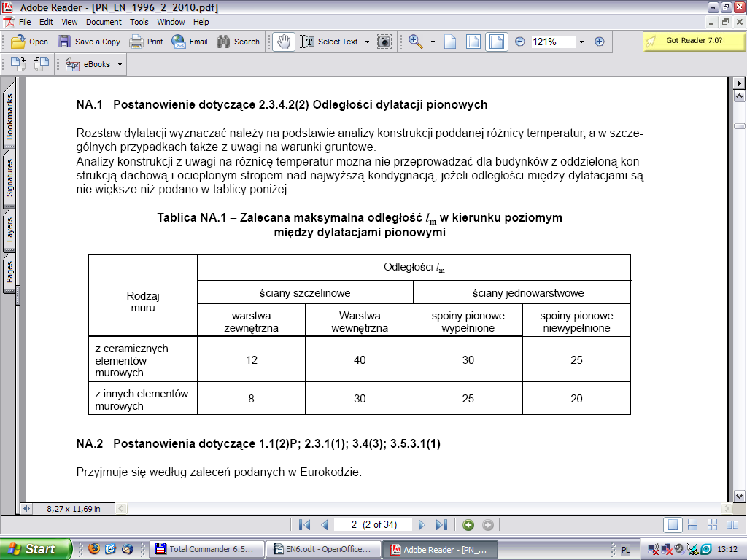
Task: Switch to Continuous Facing layout
Action: [x=712, y=525]
